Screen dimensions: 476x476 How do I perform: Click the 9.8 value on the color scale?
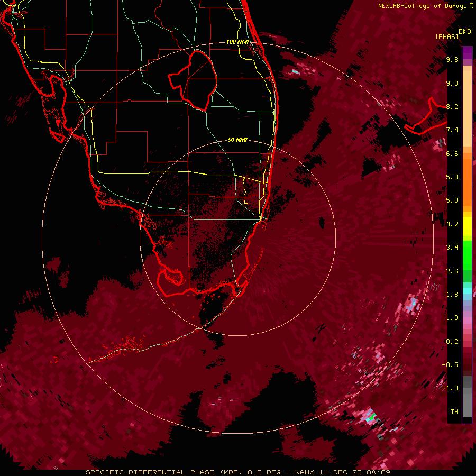[452, 60]
